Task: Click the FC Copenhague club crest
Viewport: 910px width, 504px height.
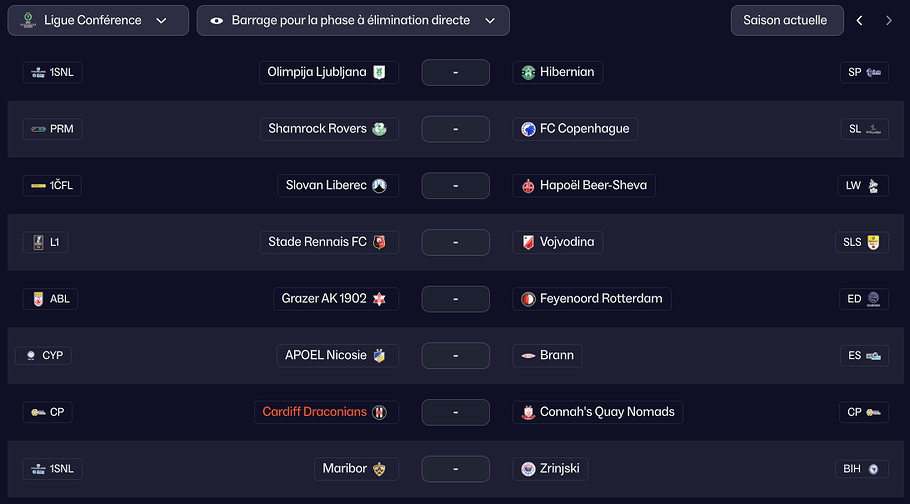Action: click(528, 129)
